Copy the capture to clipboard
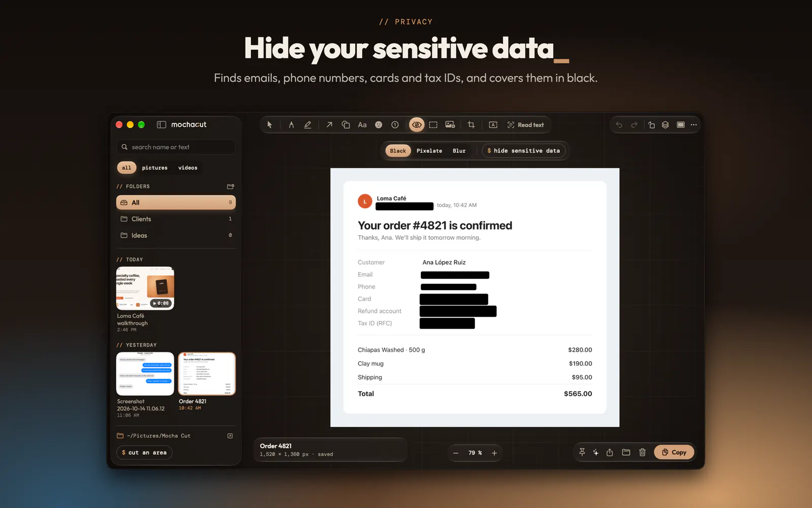Image resolution: width=812 pixels, height=508 pixels. [x=674, y=452]
